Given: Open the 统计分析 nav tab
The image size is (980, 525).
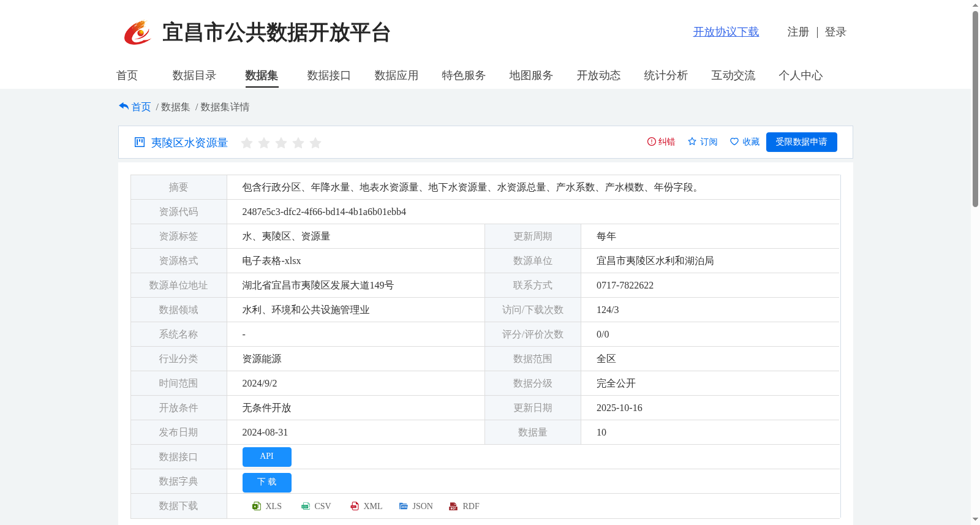Looking at the screenshot, I should coord(666,75).
